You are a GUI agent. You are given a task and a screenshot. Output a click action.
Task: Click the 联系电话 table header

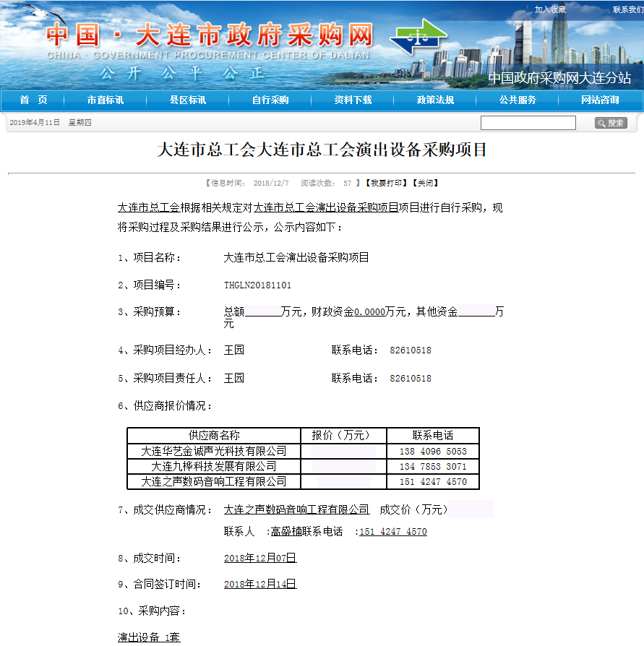[x=433, y=435]
